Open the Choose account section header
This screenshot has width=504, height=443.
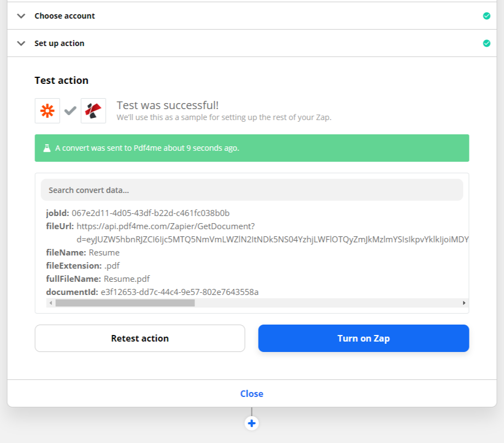coord(65,16)
